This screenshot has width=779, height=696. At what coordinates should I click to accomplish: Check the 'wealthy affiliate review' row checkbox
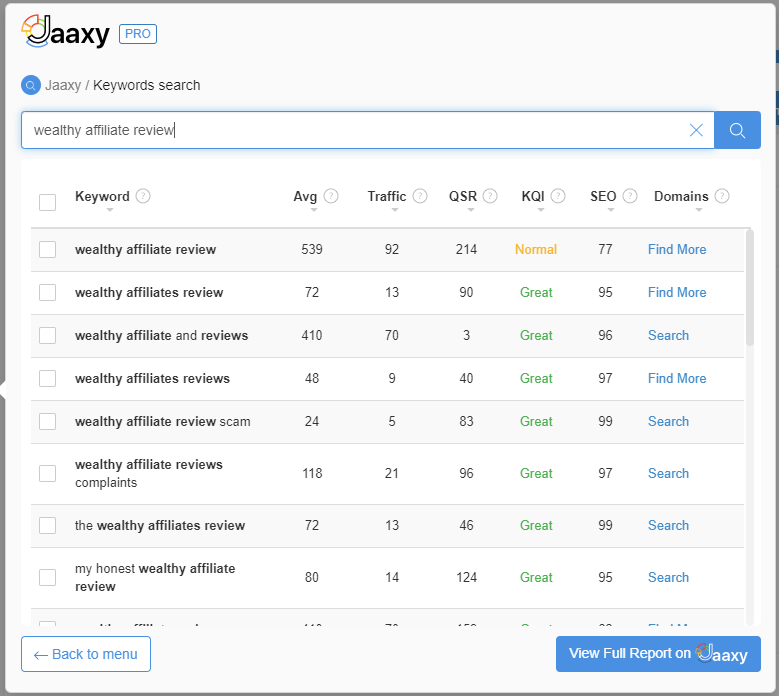(48, 249)
